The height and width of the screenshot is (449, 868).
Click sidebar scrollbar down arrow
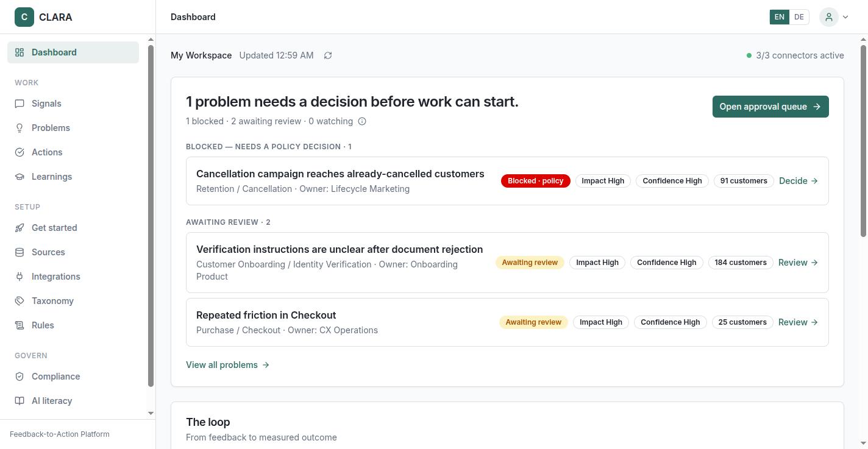(151, 414)
